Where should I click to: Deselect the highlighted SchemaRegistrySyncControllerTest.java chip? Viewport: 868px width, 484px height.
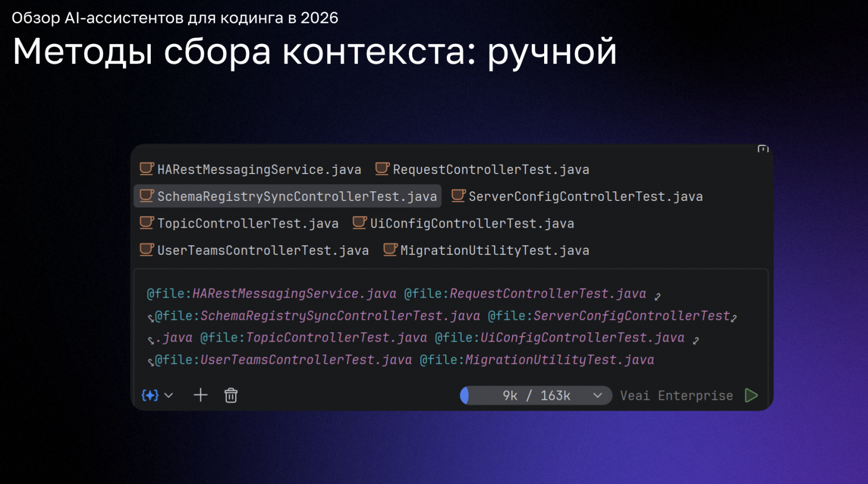tap(287, 196)
